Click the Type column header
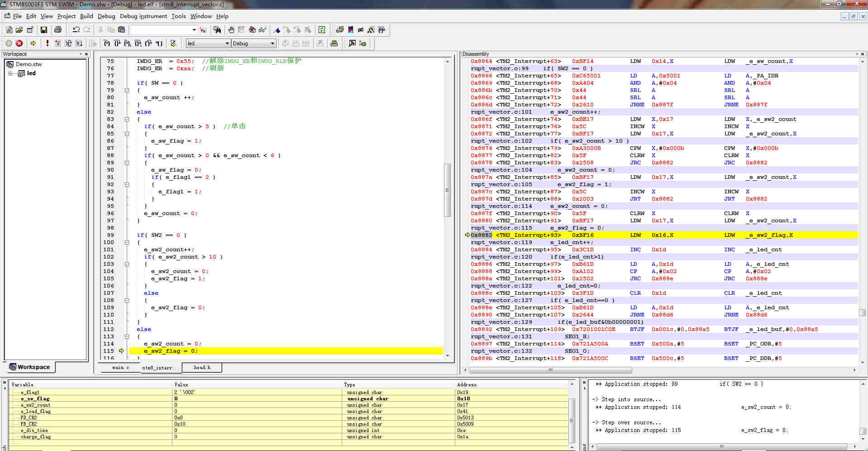 (398, 384)
